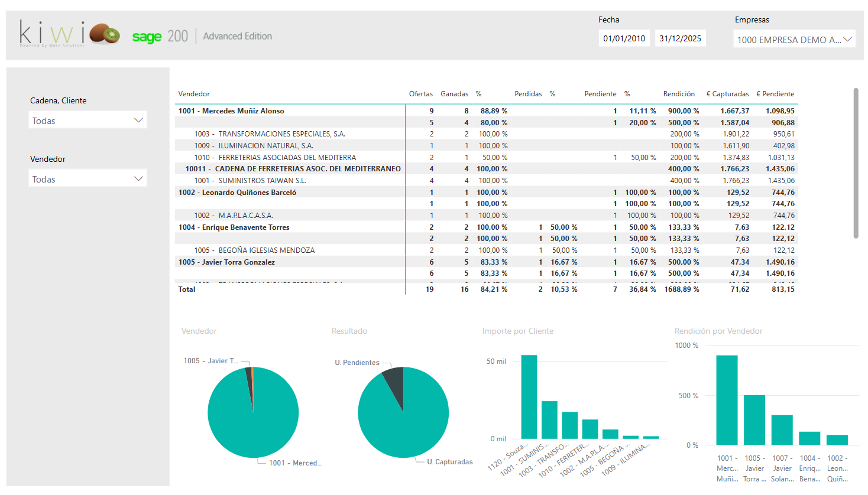
Task: Open the Empresas dropdown
Action: coord(794,40)
